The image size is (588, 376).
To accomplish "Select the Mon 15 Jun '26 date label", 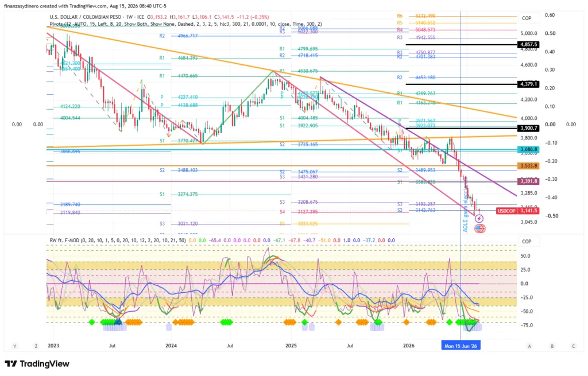I will coord(461,346).
